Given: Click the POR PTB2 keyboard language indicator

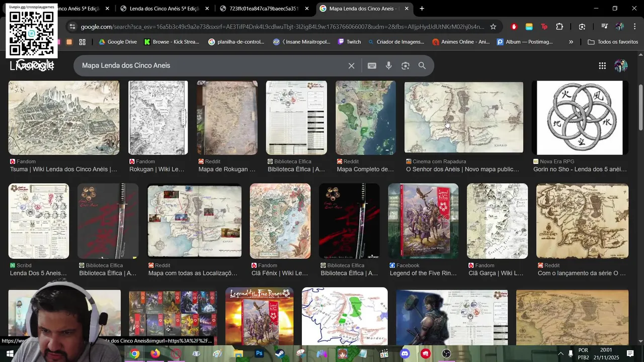Looking at the screenshot, I should [583, 353].
